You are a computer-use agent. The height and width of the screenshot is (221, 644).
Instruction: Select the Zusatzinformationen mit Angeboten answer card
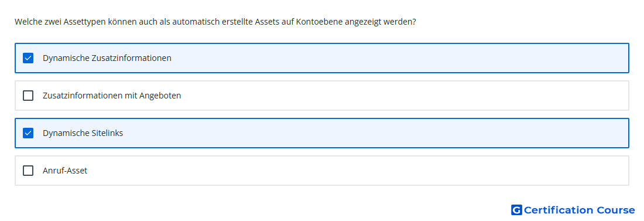[x=322, y=96]
